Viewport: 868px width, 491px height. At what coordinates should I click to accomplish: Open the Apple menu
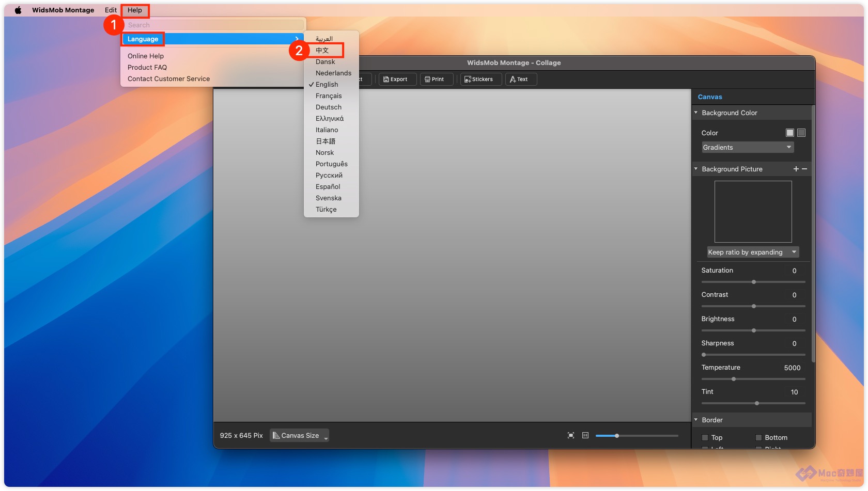pos(18,10)
